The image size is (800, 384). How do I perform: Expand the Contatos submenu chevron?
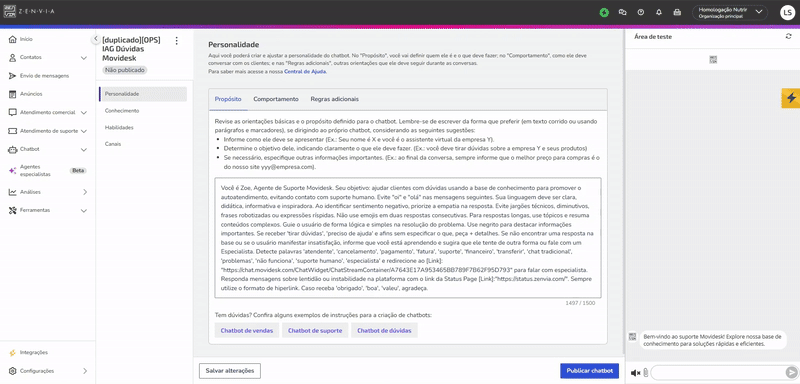84,58
